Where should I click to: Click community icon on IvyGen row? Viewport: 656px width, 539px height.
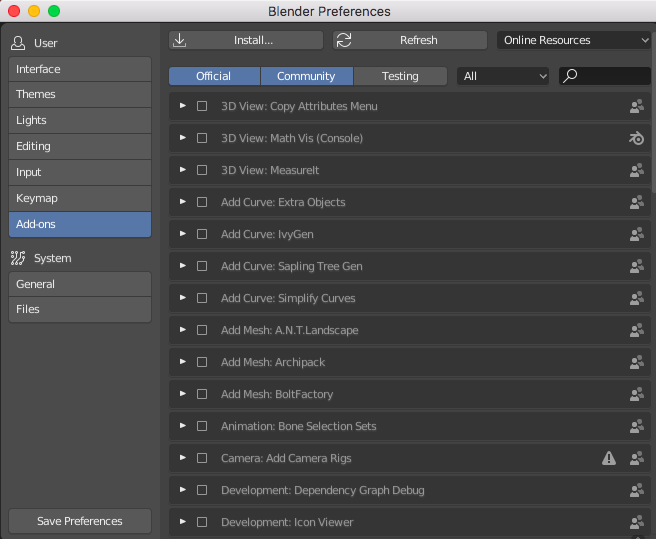pyautogui.click(x=637, y=234)
